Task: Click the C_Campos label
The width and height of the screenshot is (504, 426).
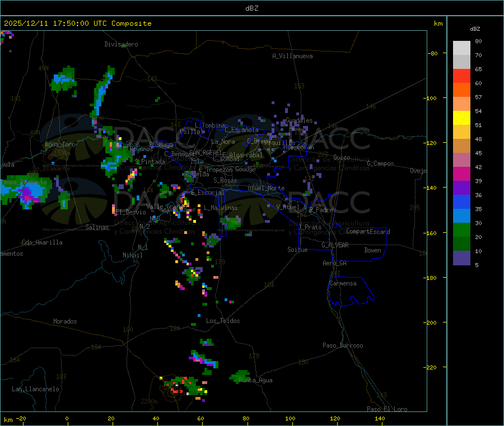Action: [x=381, y=163]
